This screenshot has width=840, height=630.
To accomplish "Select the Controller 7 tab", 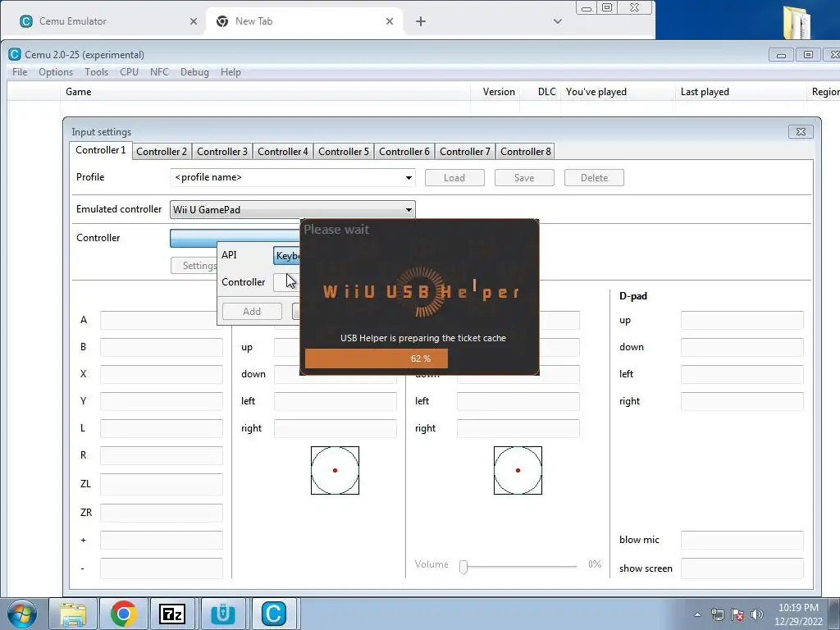I will (x=465, y=152).
